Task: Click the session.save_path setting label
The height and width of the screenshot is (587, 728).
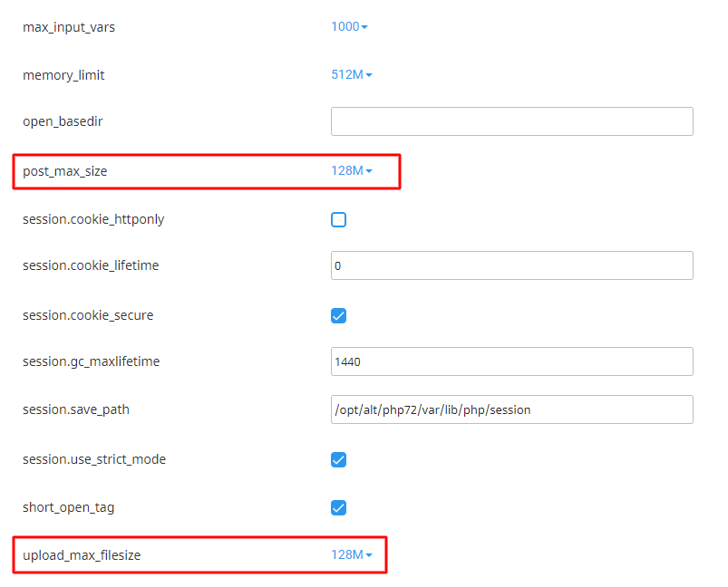Action: click(x=76, y=409)
